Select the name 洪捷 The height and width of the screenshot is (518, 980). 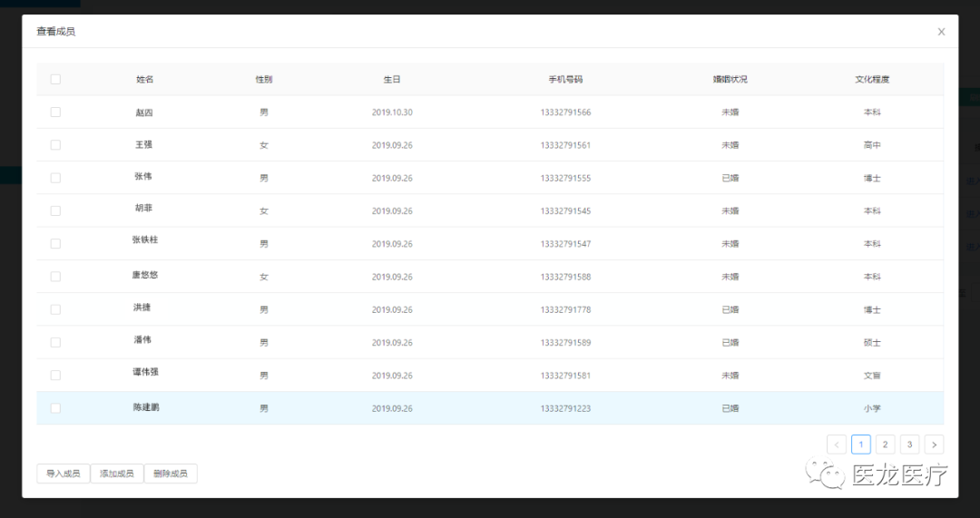(142, 308)
